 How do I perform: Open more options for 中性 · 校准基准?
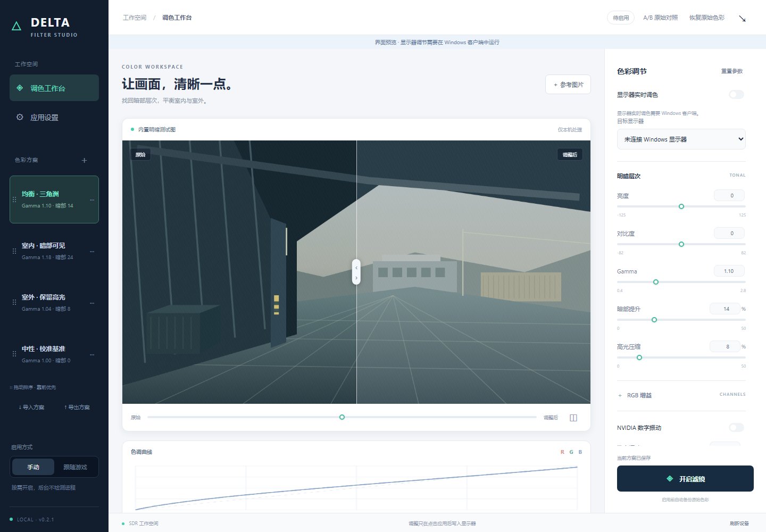tap(92, 354)
